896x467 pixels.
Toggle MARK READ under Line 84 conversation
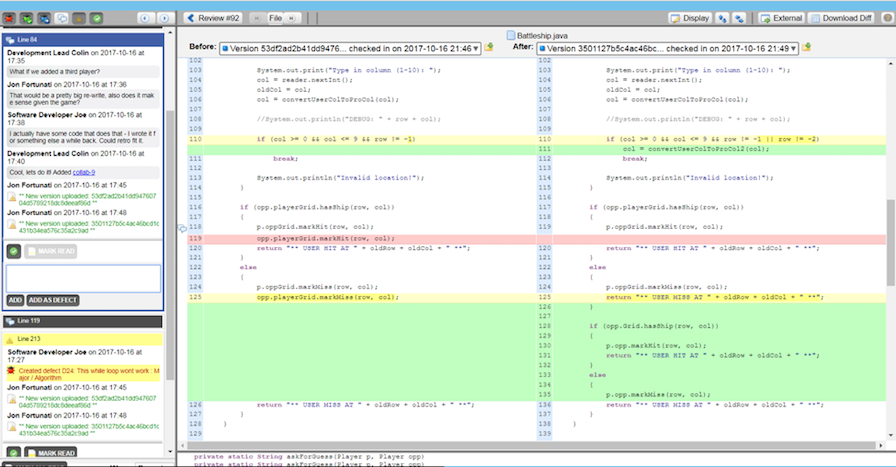click(x=49, y=251)
